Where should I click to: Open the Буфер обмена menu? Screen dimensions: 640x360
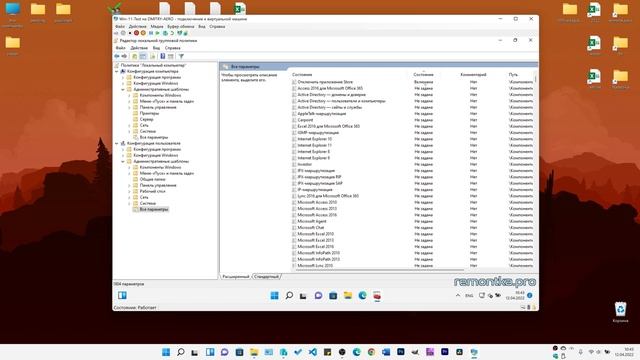(x=180, y=26)
